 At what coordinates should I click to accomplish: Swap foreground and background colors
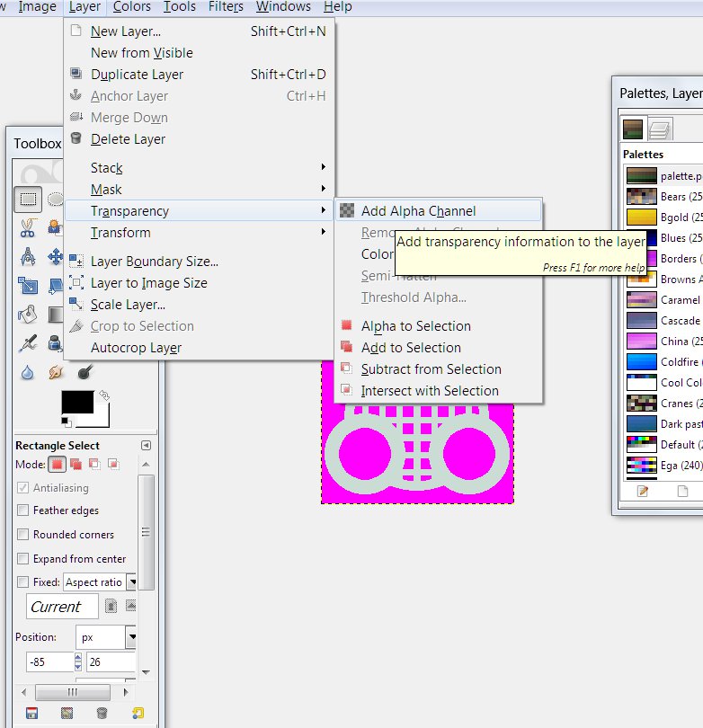104,395
